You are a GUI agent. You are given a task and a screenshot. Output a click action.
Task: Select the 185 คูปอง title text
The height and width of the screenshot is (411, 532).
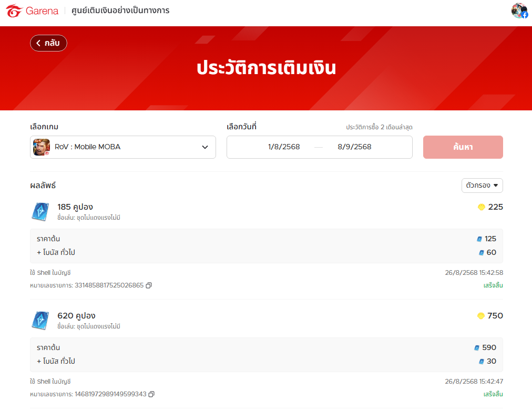75,207
